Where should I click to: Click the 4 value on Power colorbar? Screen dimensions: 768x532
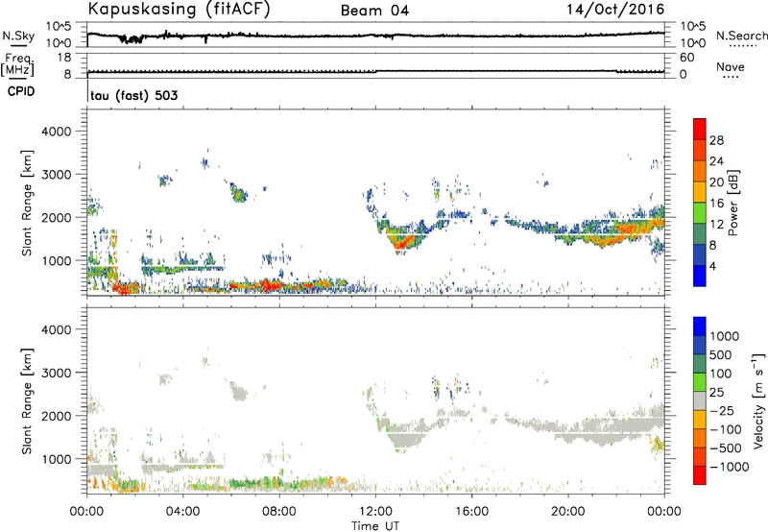coord(712,266)
